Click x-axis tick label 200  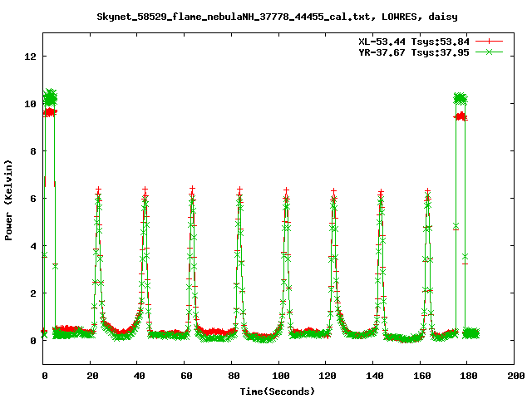click(516, 376)
